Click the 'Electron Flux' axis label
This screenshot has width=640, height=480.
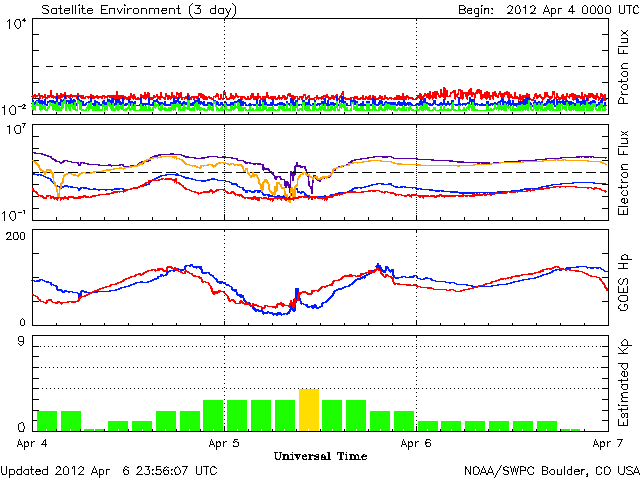coord(623,173)
